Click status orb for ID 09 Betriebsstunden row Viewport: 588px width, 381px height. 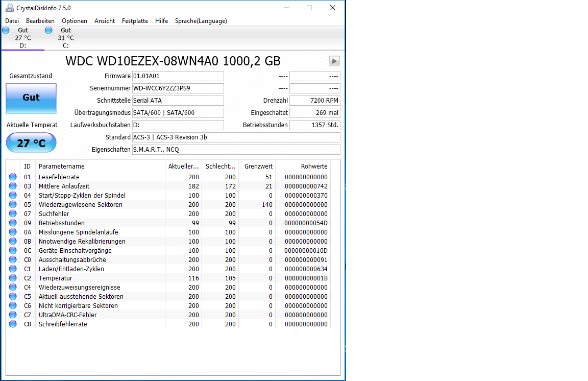(x=13, y=223)
